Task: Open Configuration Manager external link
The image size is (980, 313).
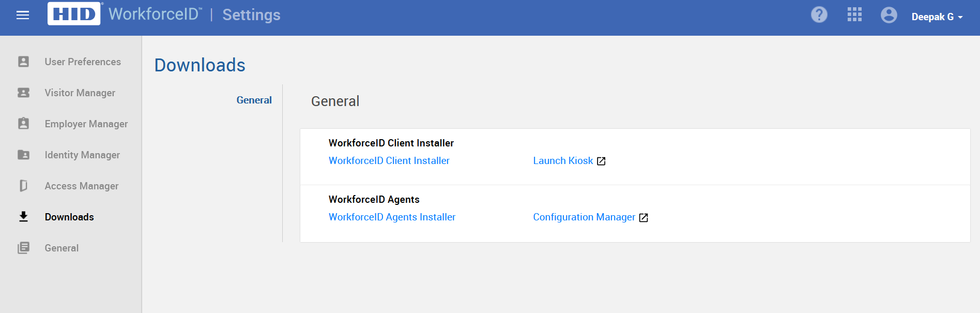Action: tap(590, 217)
